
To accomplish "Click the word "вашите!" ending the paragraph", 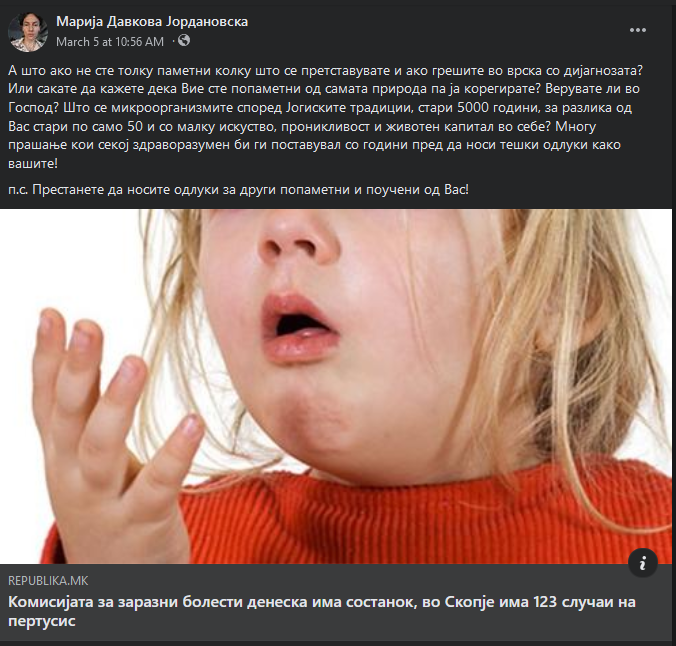I will point(33,164).
